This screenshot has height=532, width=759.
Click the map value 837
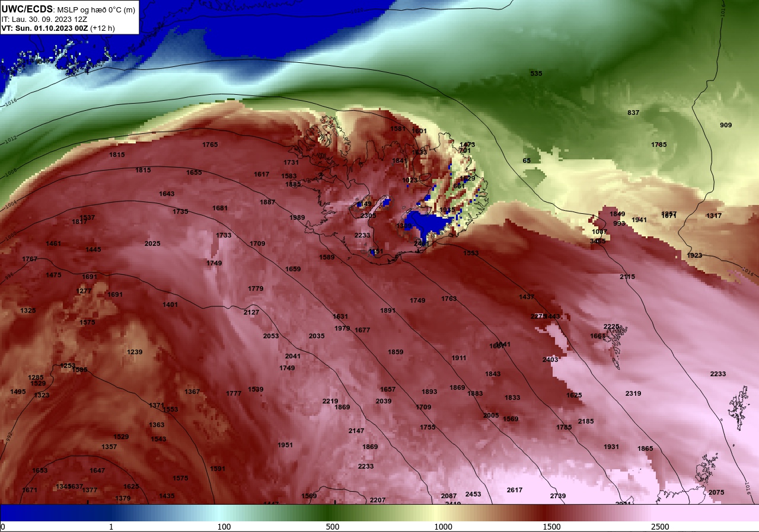(x=633, y=113)
